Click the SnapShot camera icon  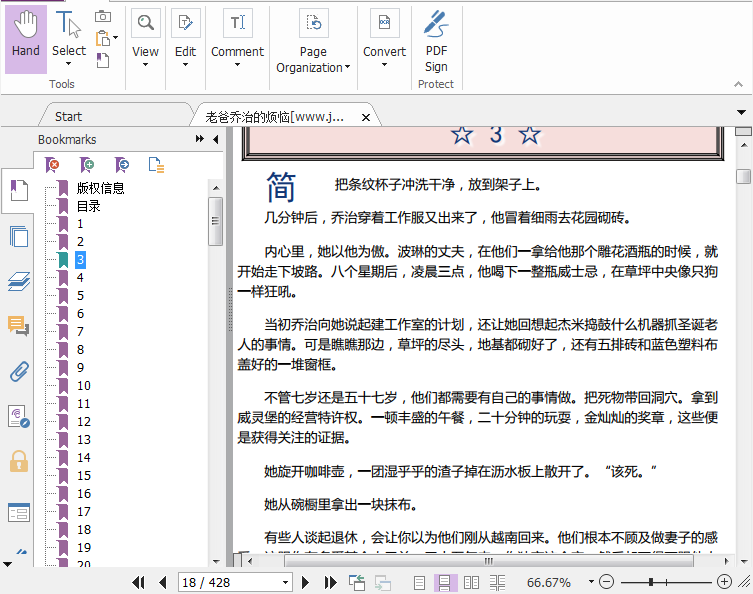[103, 16]
